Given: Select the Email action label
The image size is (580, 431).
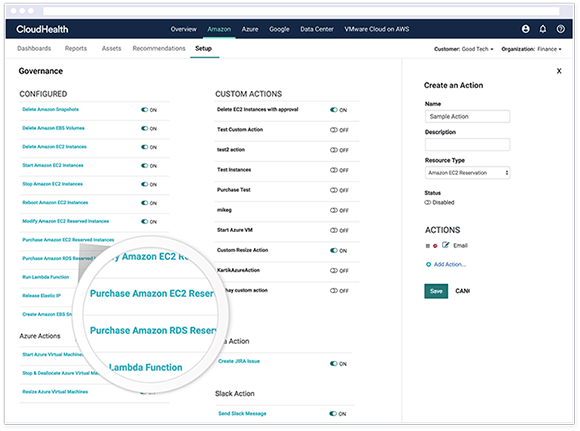Looking at the screenshot, I should [460, 246].
